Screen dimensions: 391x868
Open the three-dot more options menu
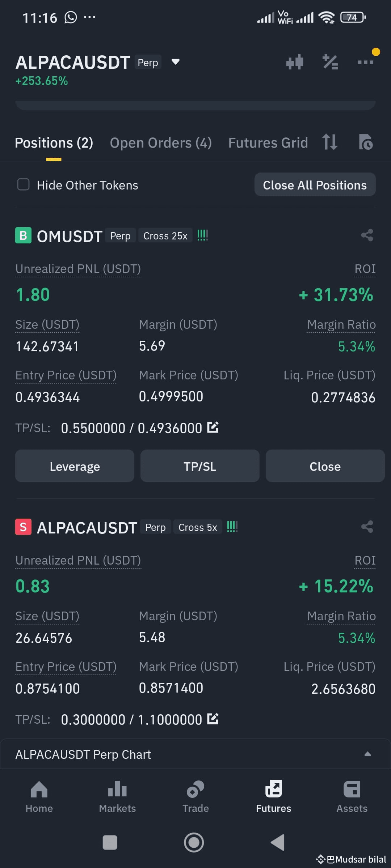[x=365, y=62]
